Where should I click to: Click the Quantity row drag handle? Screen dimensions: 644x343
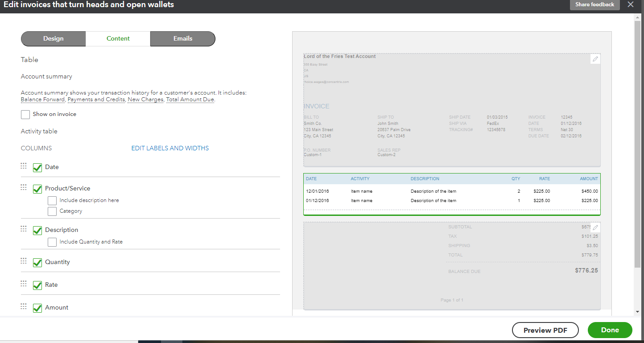tap(24, 261)
